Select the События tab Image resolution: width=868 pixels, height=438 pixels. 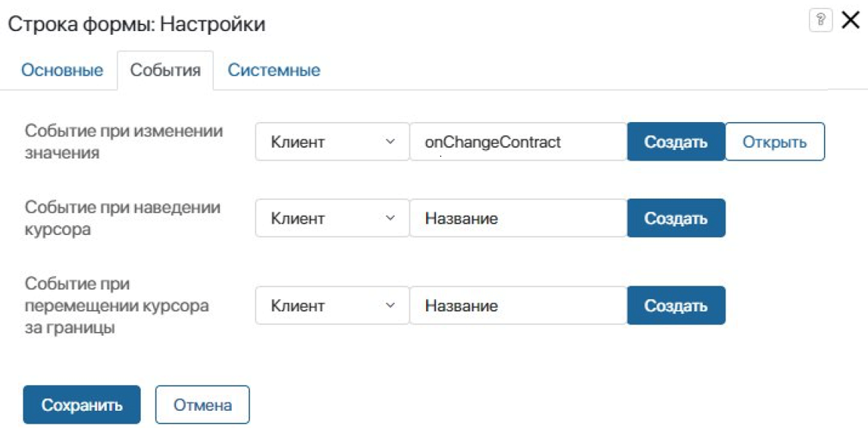(165, 70)
